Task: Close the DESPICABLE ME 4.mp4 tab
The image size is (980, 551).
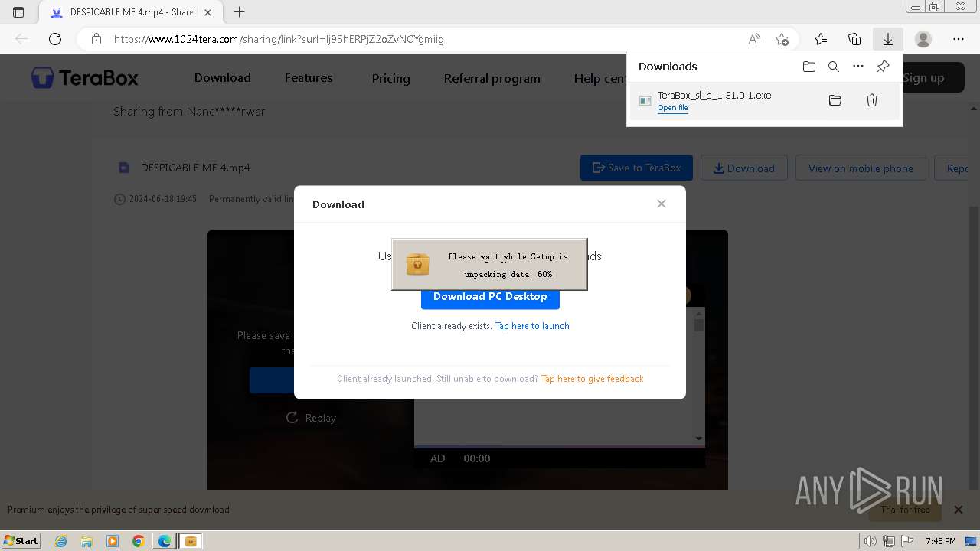Action: click(207, 12)
